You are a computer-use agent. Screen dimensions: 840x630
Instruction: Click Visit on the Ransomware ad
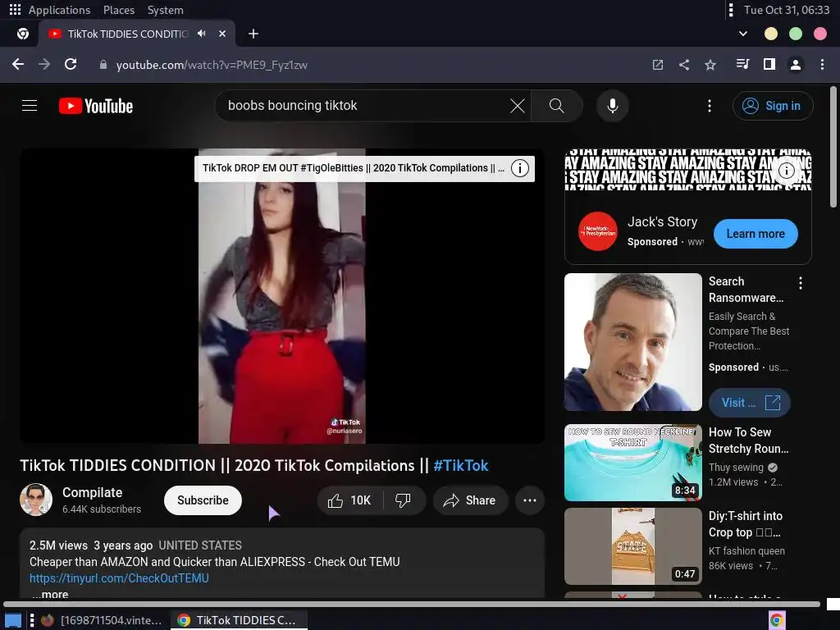click(750, 402)
